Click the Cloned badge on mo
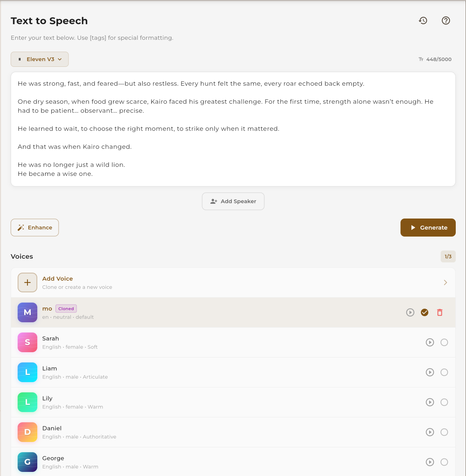The width and height of the screenshot is (466, 476). 66,308
